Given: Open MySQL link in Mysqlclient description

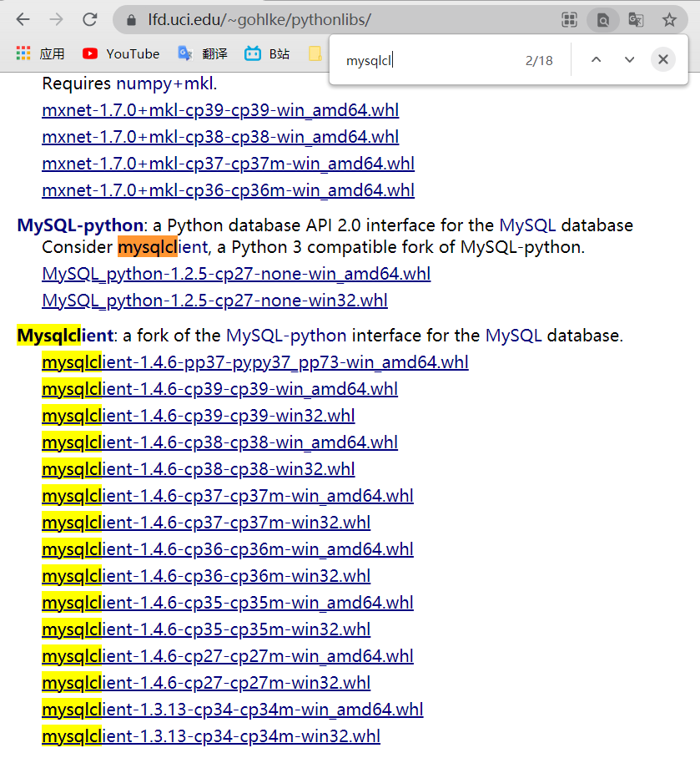Looking at the screenshot, I should (513, 336).
